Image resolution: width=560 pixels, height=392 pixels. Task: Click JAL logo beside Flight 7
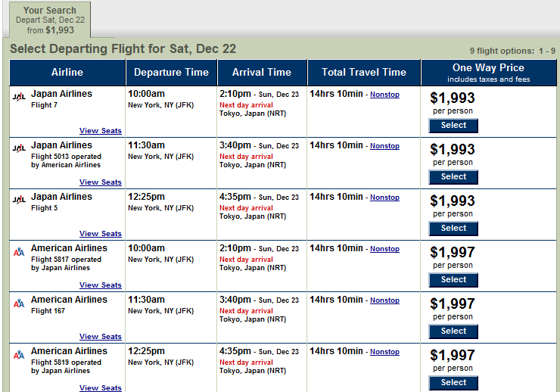click(x=19, y=96)
